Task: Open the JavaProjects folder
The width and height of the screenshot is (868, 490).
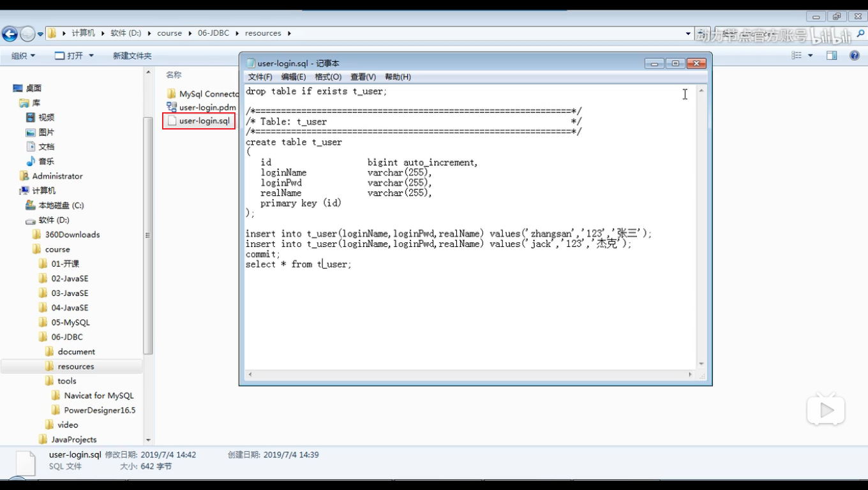Action: tap(68, 440)
